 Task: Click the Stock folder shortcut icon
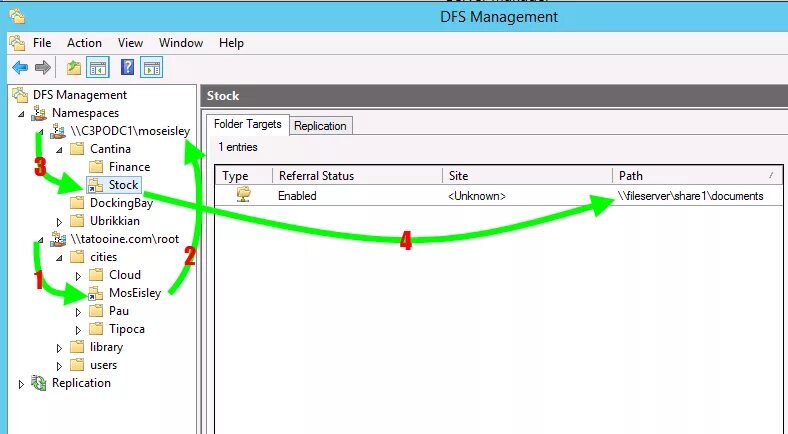[95, 185]
